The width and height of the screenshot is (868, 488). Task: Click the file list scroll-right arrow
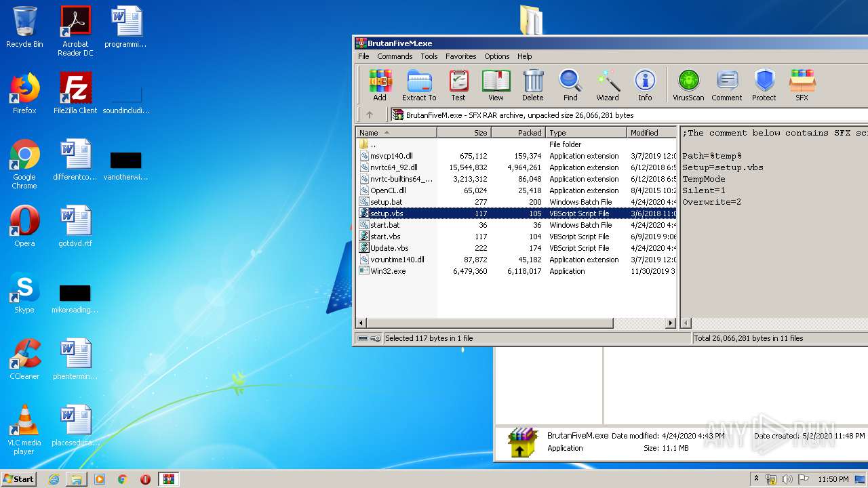coord(671,323)
